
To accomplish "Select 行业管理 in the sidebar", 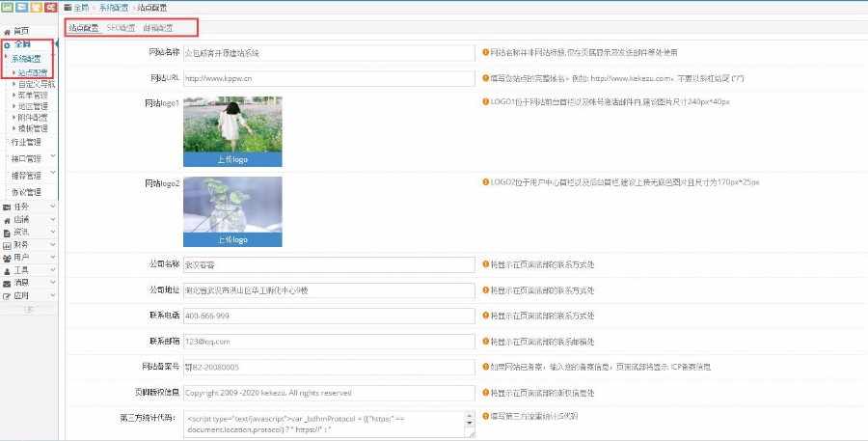I will (x=26, y=143).
